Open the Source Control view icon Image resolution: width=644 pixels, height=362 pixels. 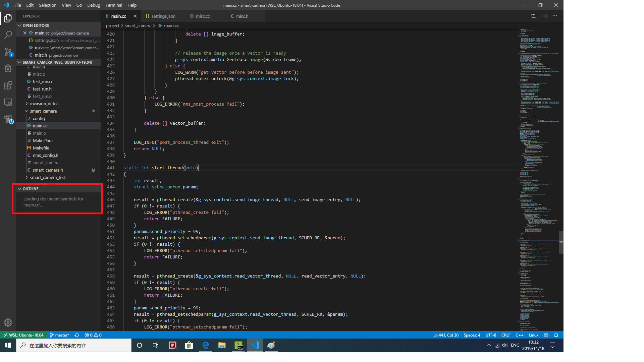point(8,52)
